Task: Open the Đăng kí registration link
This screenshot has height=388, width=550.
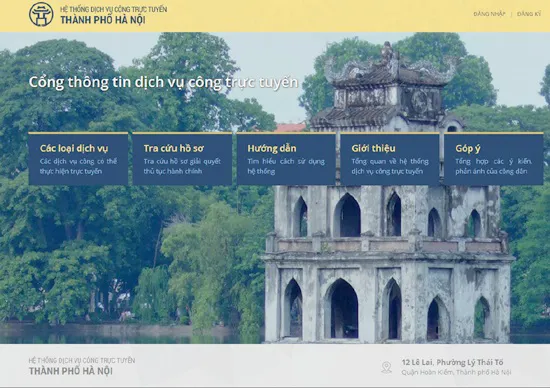Action: [529, 14]
